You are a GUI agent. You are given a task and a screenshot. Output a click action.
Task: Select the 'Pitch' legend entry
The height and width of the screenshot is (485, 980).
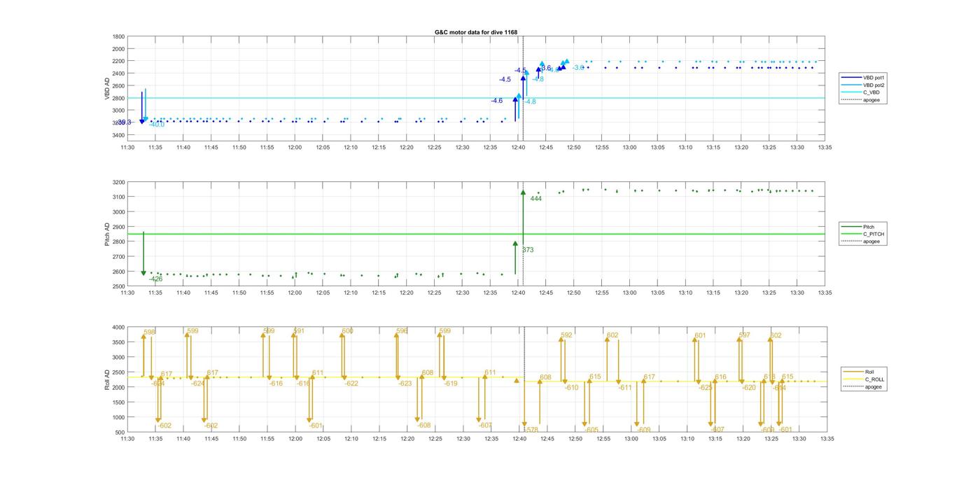858,227
